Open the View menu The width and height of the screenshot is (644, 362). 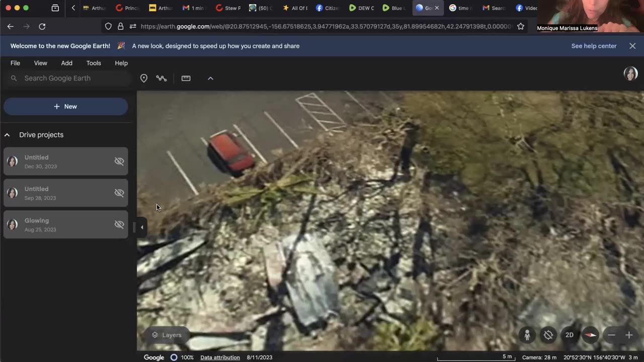pos(40,63)
